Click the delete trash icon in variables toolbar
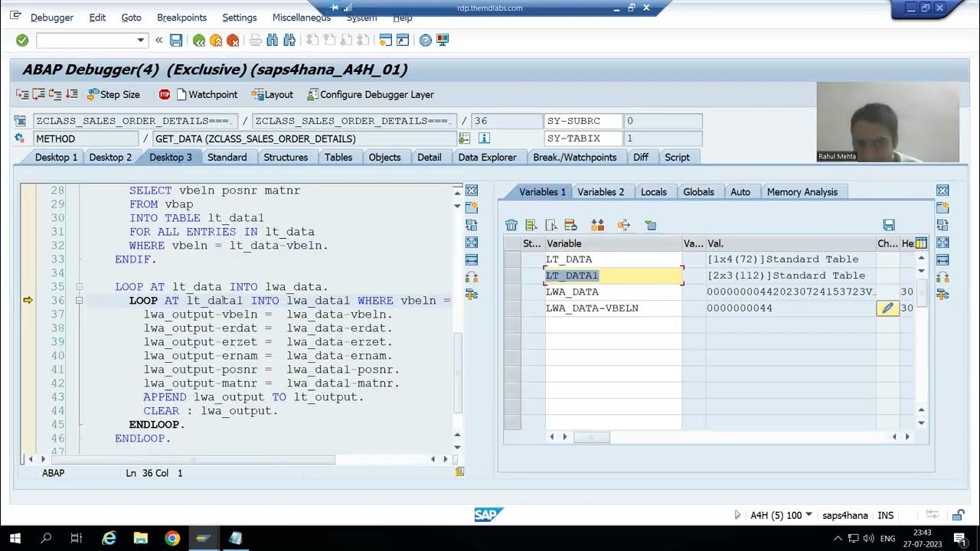The width and height of the screenshot is (980, 551). (x=511, y=225)
